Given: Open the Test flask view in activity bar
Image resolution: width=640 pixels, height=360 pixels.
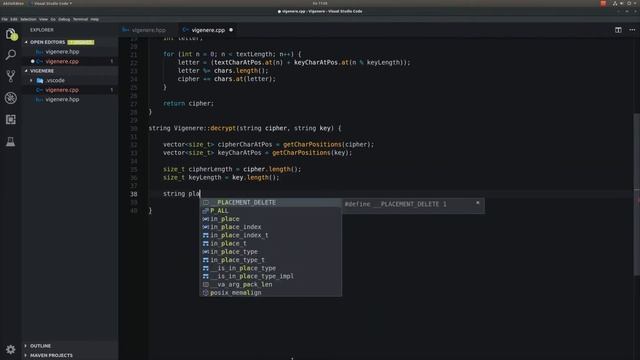Looking at the screenshot, I should point(11,142).
